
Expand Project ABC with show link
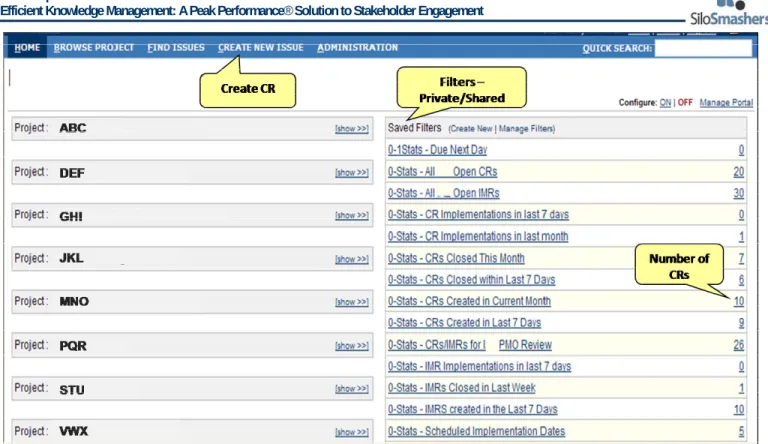pos(352,128)
